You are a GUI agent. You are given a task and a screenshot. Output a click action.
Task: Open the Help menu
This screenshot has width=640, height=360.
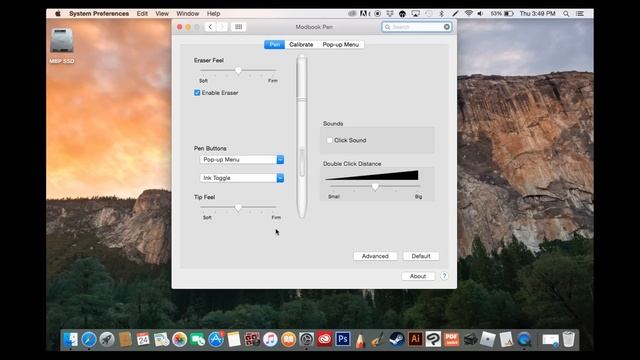(x=213, y=13)
